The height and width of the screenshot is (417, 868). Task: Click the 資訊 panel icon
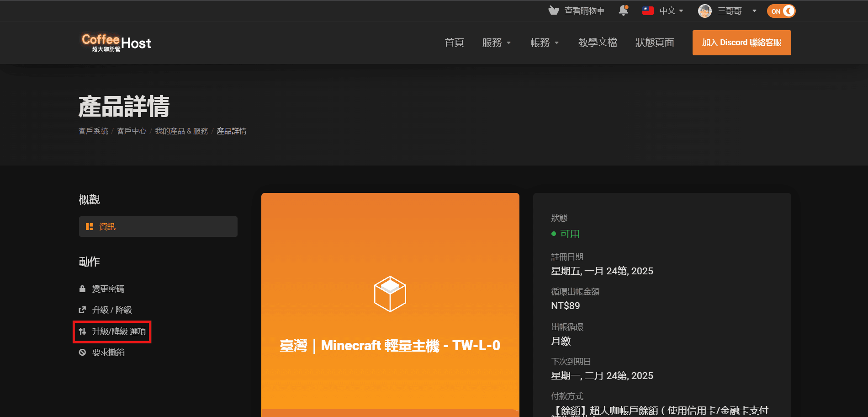click(x=90, y=226)
